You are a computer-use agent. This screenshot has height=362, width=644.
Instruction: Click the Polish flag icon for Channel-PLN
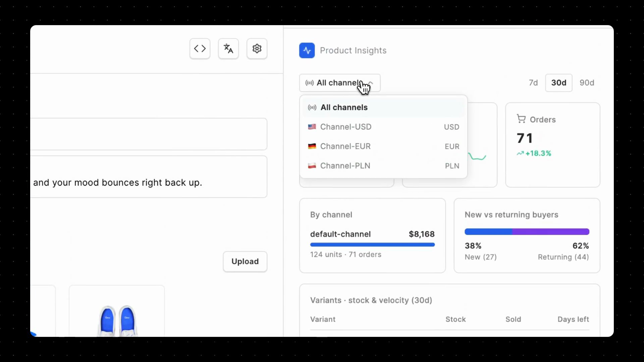click(x=312, y=166)
